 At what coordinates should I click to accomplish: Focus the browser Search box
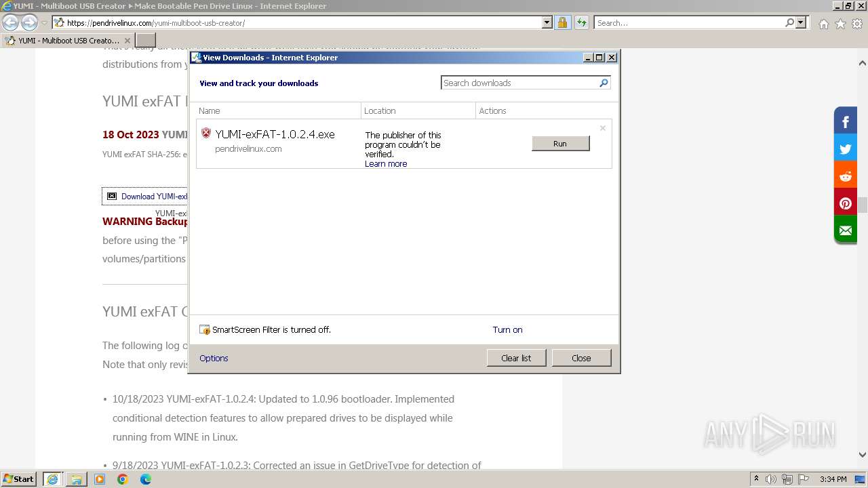point(689,23)
